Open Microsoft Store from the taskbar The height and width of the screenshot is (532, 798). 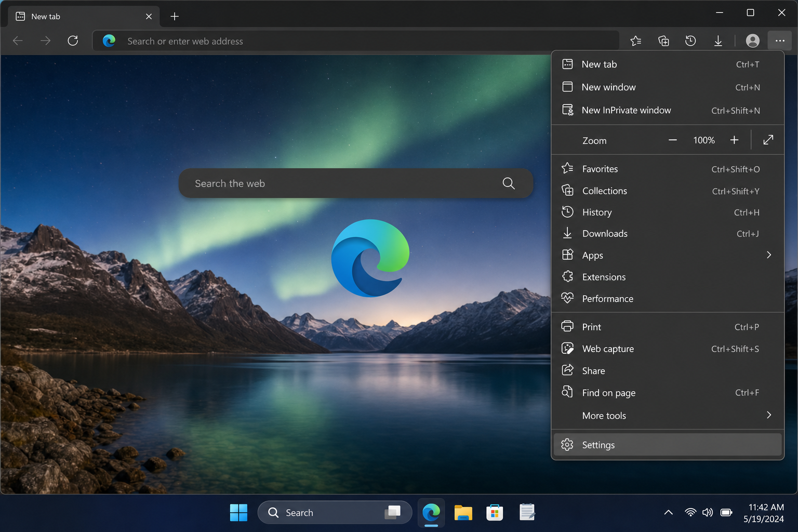coord(495,513)
